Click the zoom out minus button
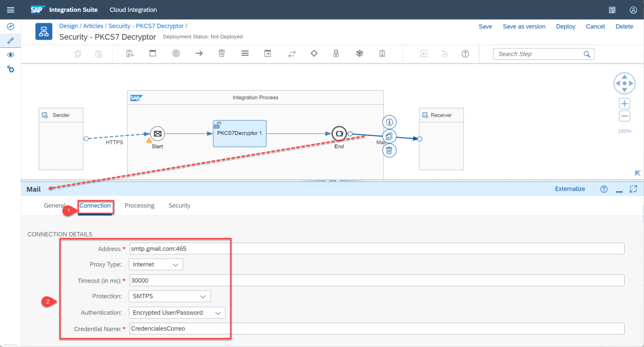 [624, 116]
